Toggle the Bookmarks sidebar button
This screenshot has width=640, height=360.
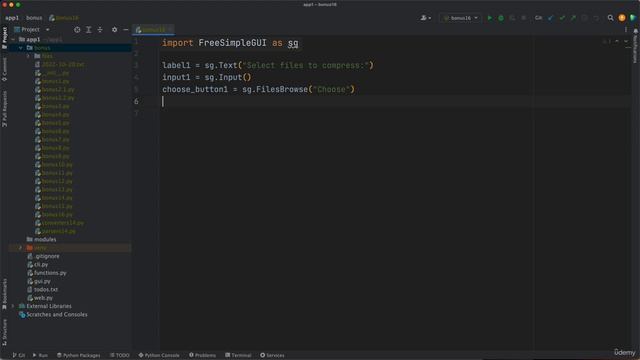point(4,294)
